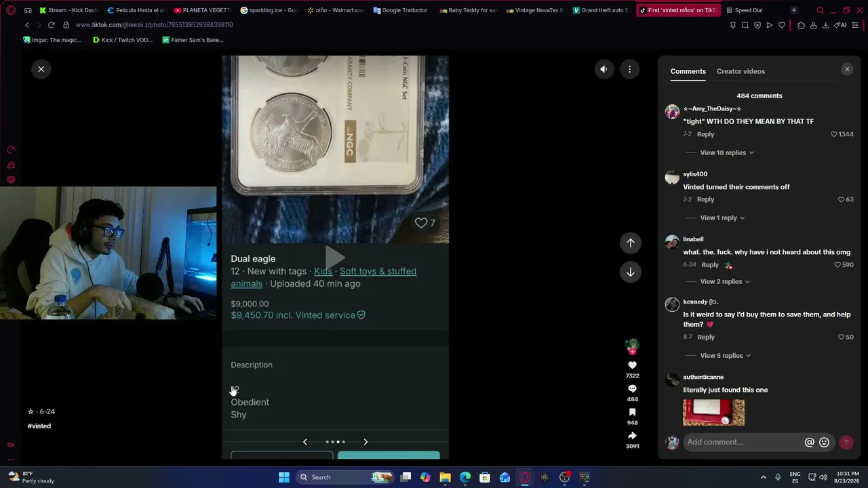The width and height of the screenshot is (868, 488).
Task: Show hidden system tray icons
Action: 763,477
